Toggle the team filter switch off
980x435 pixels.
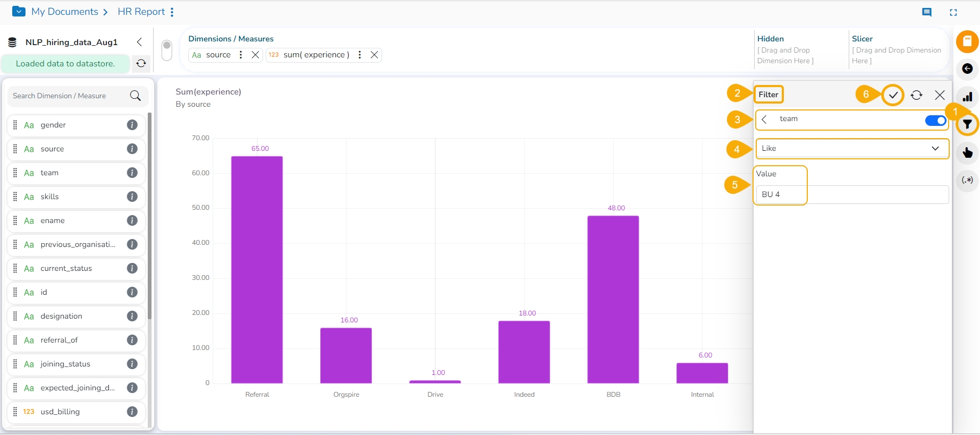pyautogui.click(x=935, y=121)
